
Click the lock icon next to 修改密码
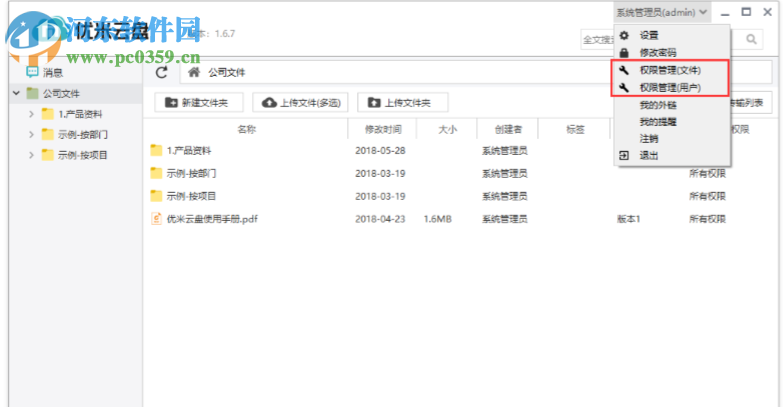(x=624, y=52)
